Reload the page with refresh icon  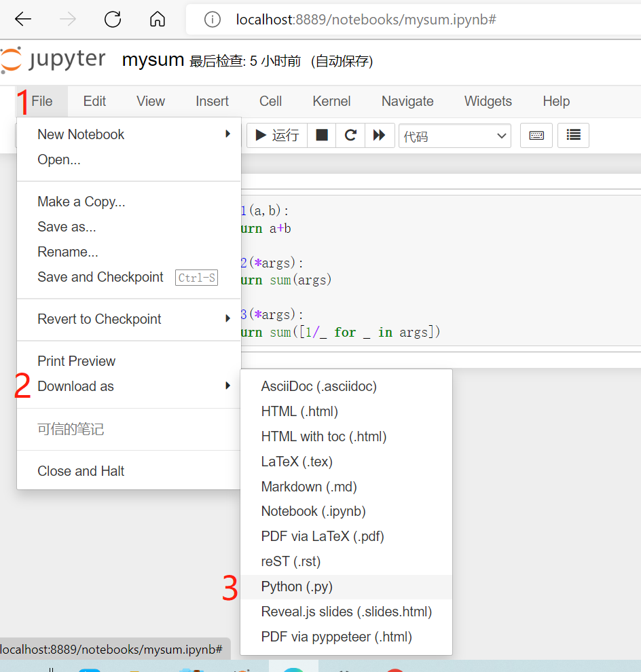113,19
